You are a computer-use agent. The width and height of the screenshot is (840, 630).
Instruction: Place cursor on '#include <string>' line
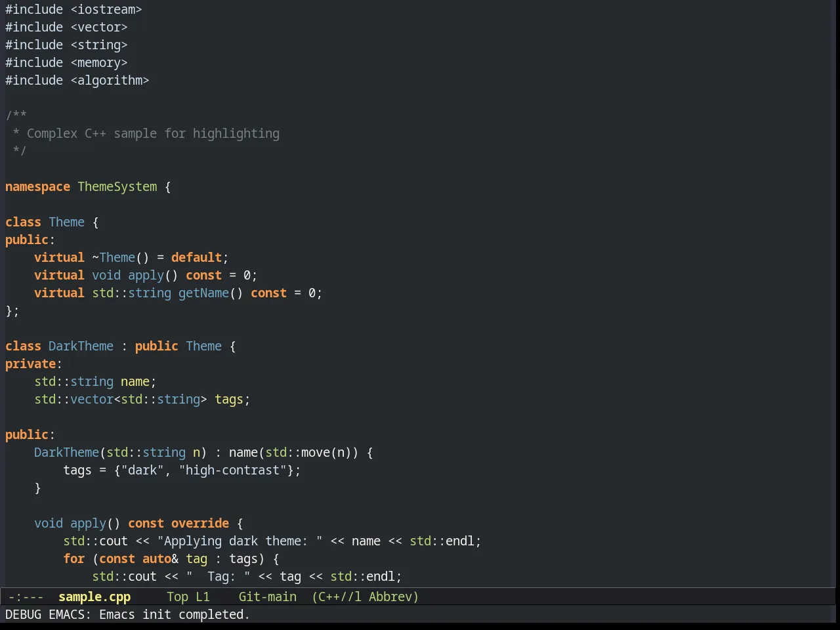coord(66,45)
